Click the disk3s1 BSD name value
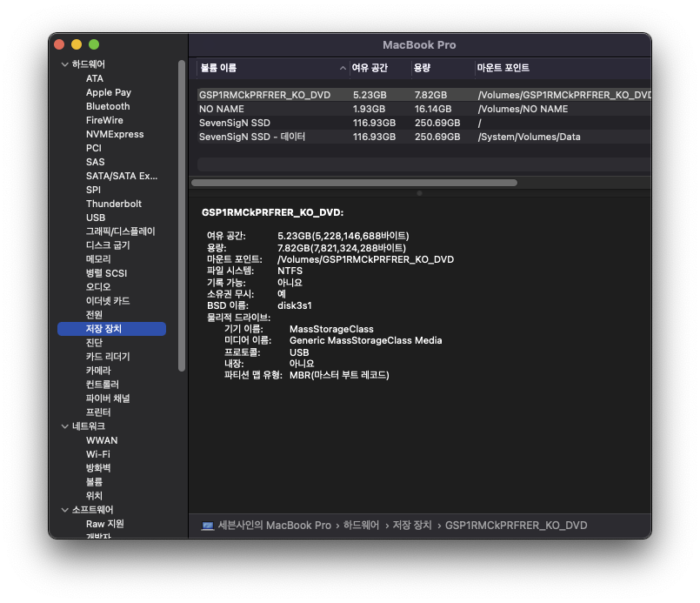700x603 pixels. [x=294, y=306]
